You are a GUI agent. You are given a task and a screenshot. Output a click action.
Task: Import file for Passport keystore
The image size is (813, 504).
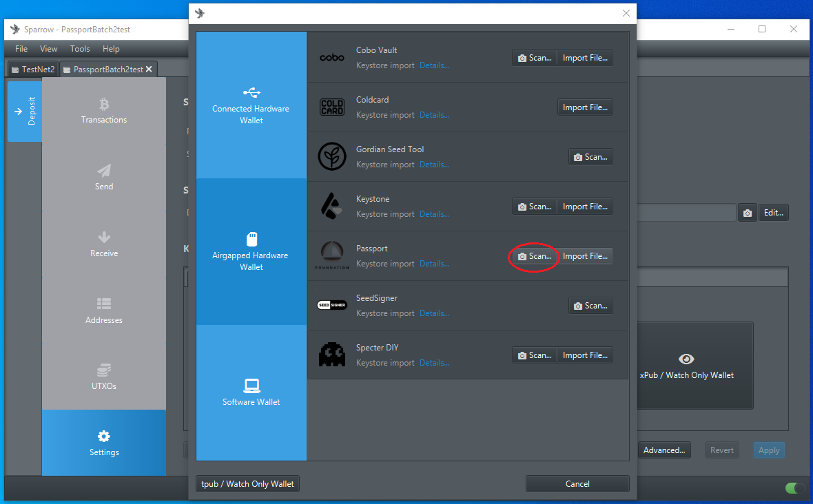pyautogui.click(x=586, y=256)
